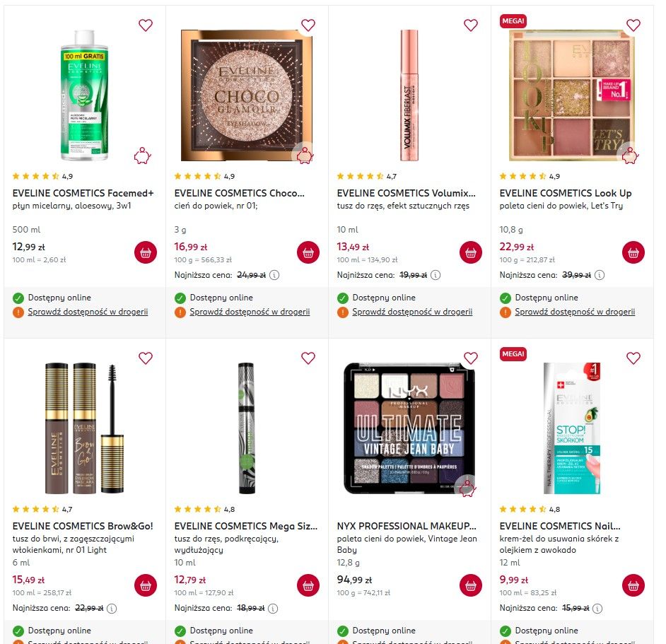Check drugstore availability for Look Up palette
Image resolution: width=666 pixels, height=644 pixels.
(x=575, y=312)
